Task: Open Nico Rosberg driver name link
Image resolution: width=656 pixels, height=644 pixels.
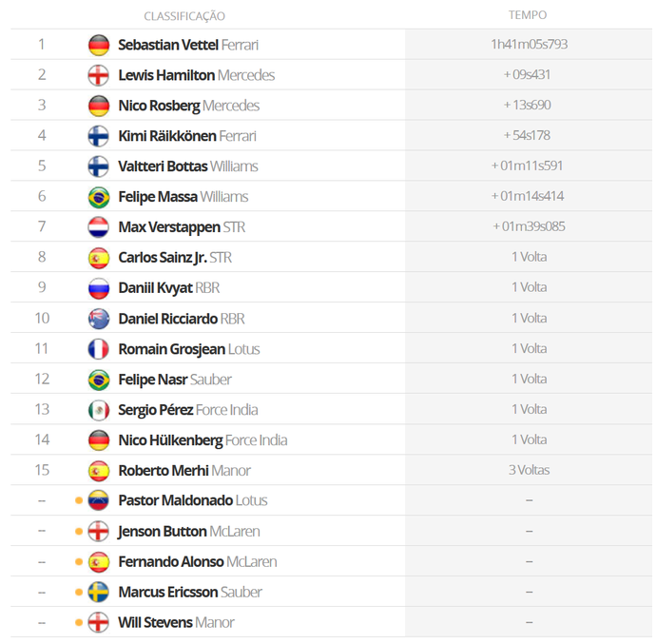Action: [159, 106]
